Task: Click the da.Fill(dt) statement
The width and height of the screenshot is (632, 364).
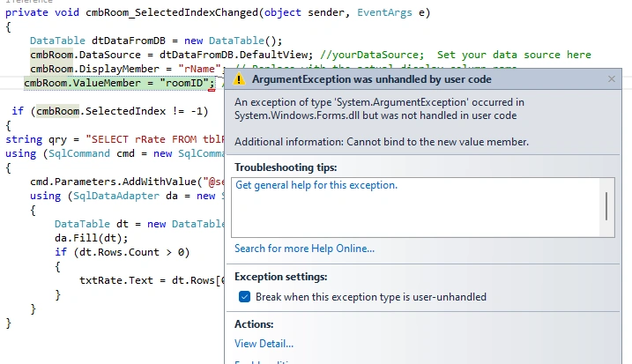Action: [92, 238]
